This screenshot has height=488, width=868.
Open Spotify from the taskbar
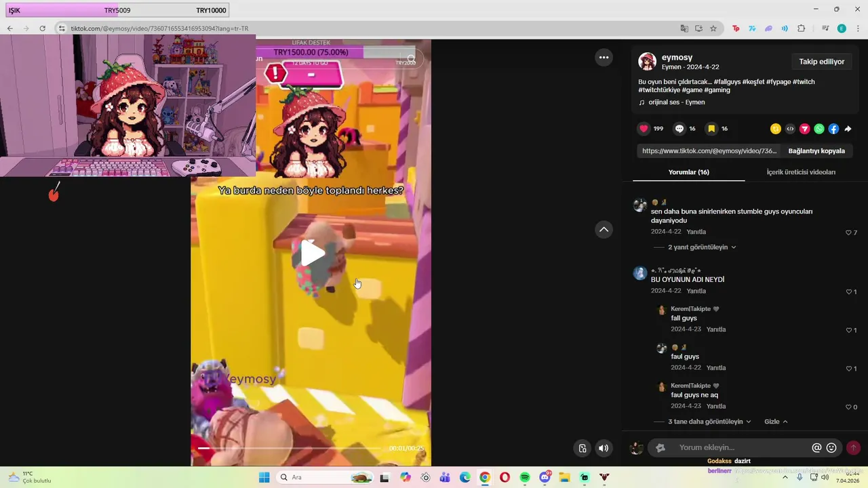525,477
